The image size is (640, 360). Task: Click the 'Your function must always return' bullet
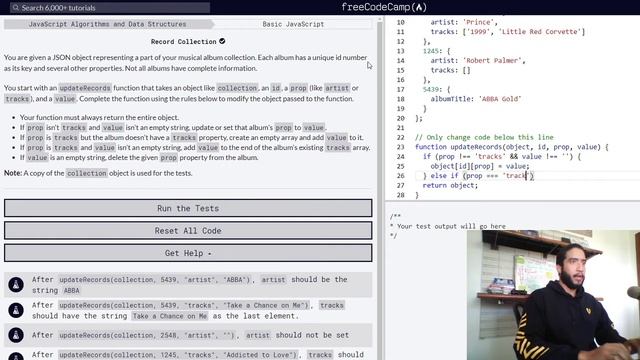(x=99, y=117)
